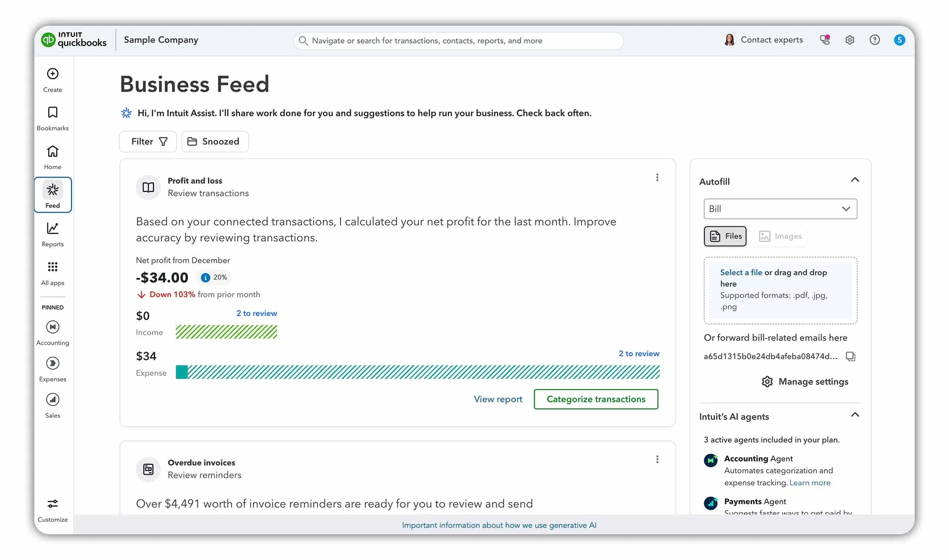Image resolution: width=949 pixels, height=560 pixels.
Task: Click the Income striped progress bar
Action: click(x=227, y=332)
